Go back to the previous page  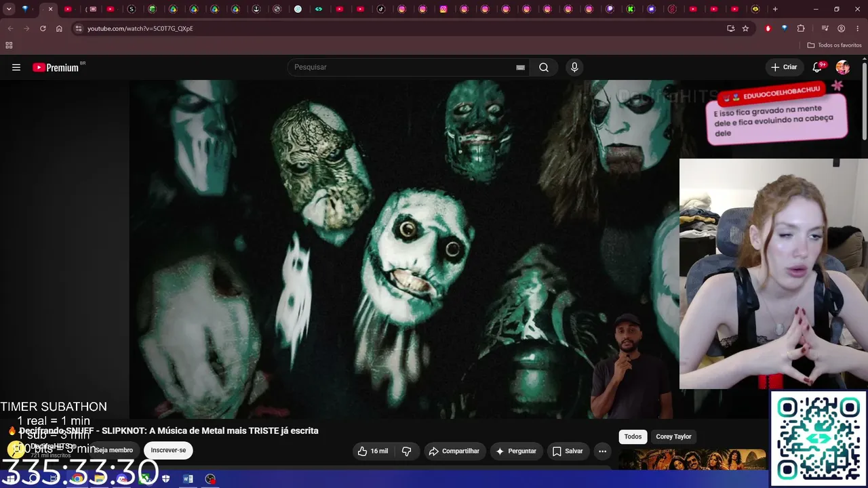pos(10,28)
